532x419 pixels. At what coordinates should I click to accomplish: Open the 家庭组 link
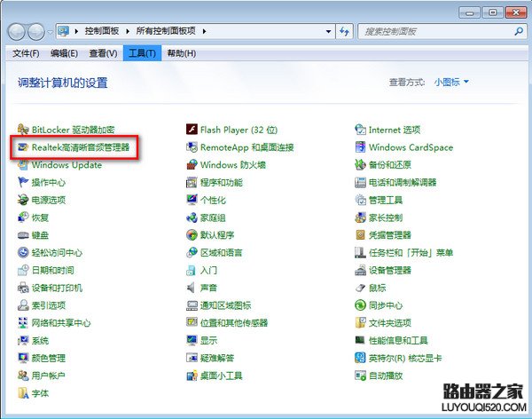point(213,217)
